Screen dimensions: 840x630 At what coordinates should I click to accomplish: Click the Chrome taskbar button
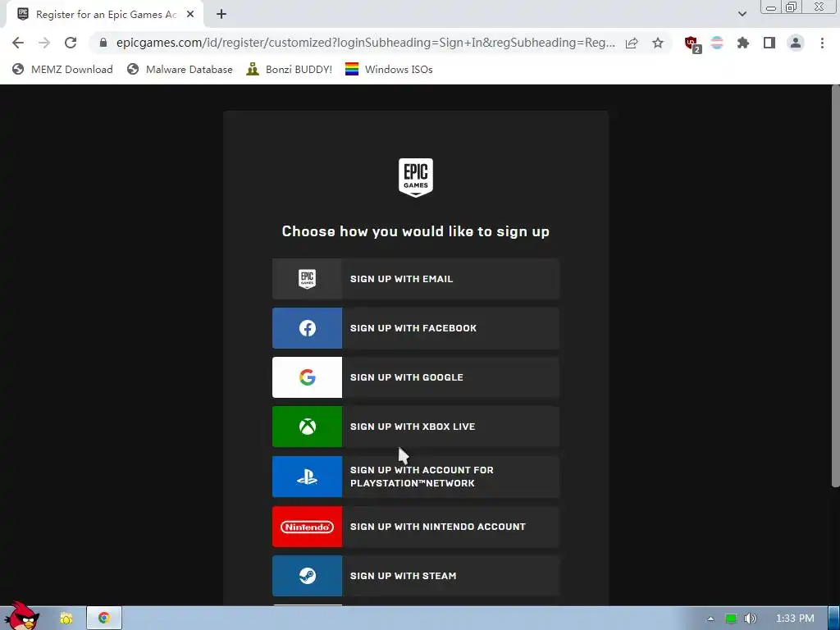point(104,619)
